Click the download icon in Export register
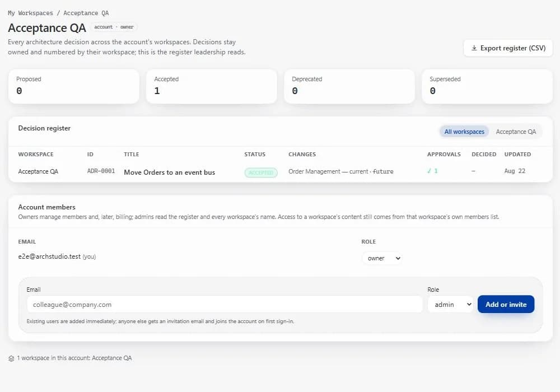 pyautogui.click(x=474, y=48)
